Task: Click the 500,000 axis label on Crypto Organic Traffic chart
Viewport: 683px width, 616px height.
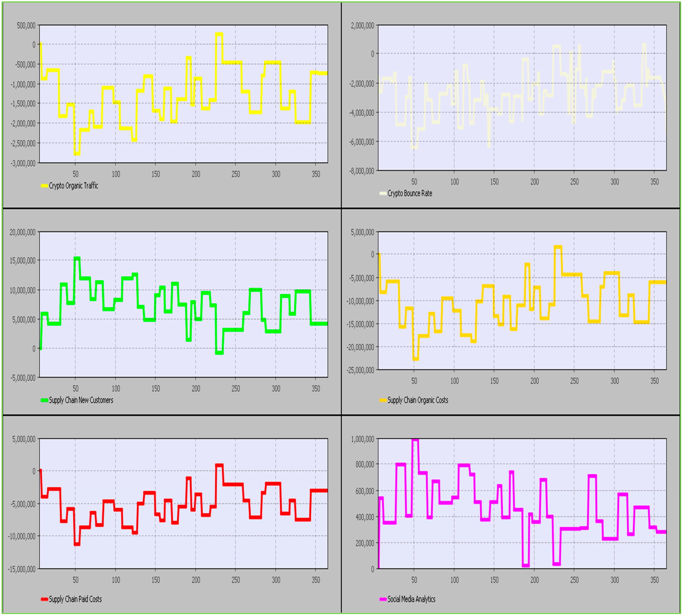Action: point(26,26)
